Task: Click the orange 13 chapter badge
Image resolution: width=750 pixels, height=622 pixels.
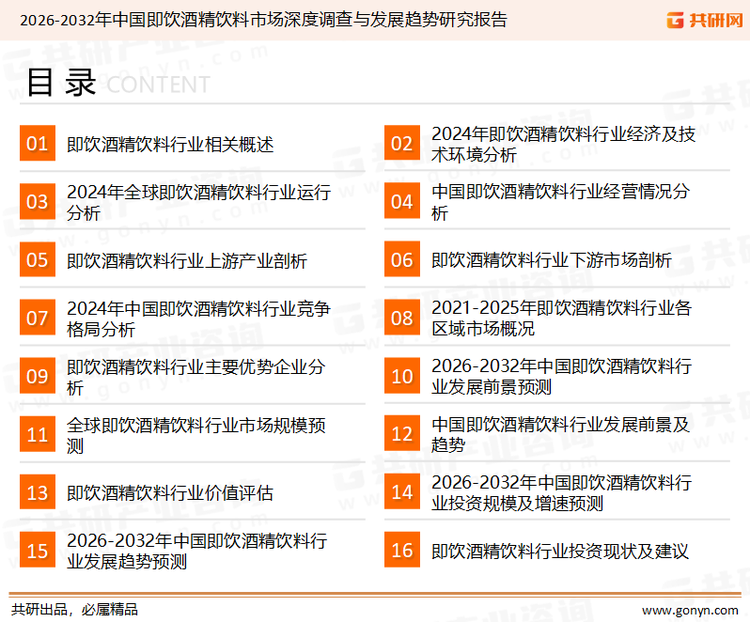Action: (37, 492)
